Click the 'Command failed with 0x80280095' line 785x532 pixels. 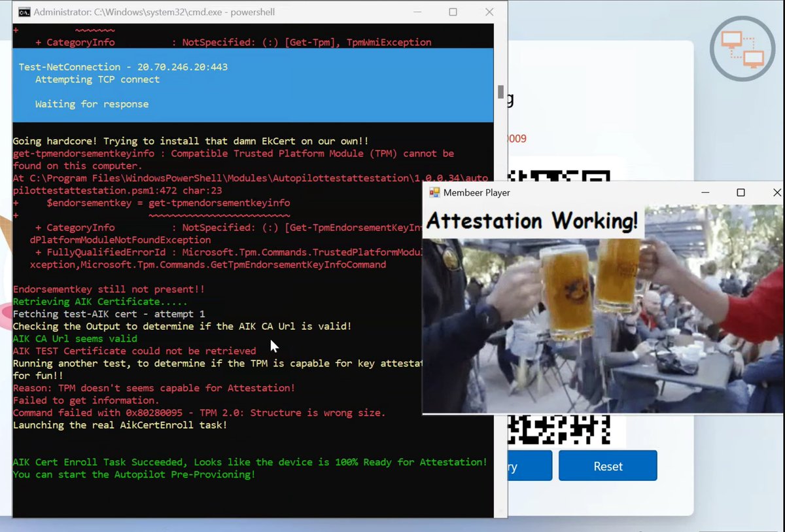(x=199, y=413)
